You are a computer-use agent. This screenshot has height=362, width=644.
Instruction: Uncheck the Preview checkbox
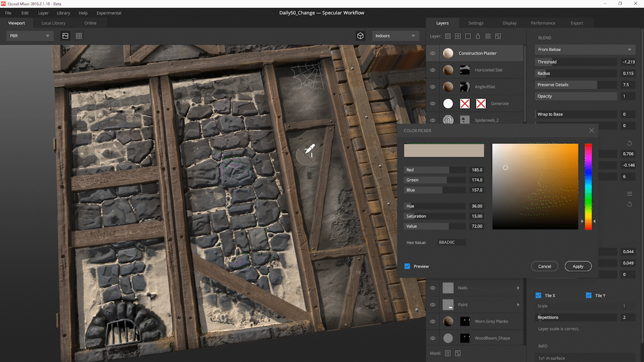point(408,266)
